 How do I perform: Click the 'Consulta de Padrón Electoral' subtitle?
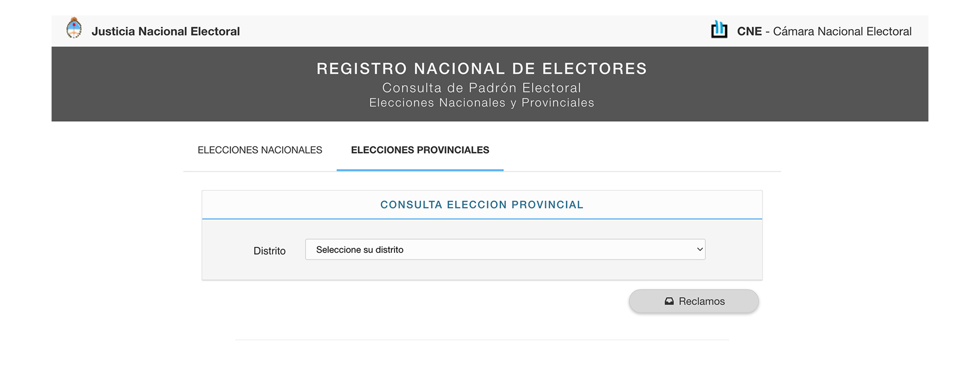pos(481,88)
